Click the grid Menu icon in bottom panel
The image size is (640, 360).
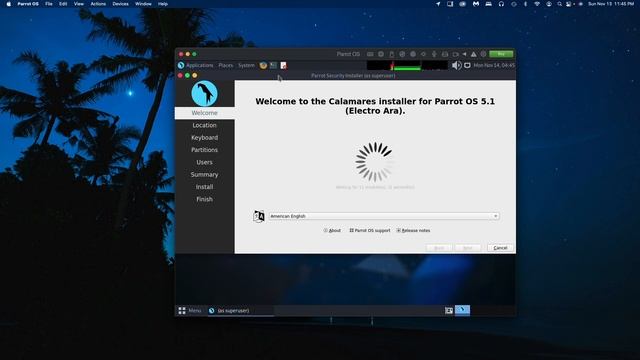click(182, 311)
